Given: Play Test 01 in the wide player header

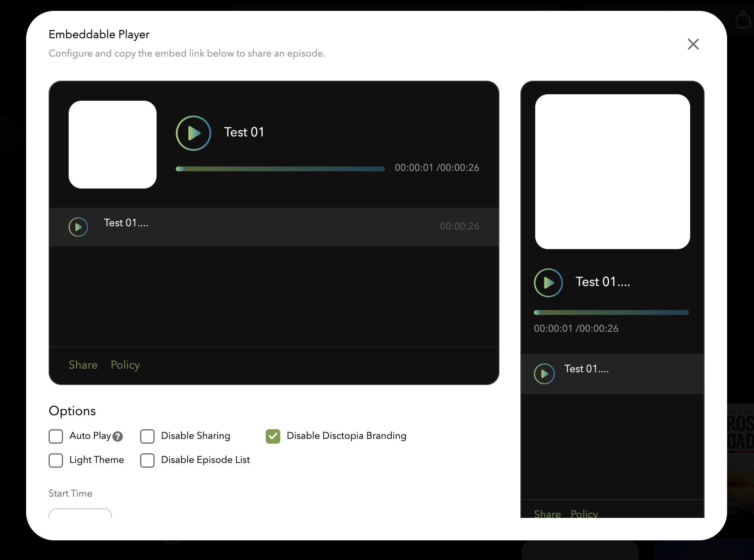Looking at the screenshot, I should tap(193, 133).
